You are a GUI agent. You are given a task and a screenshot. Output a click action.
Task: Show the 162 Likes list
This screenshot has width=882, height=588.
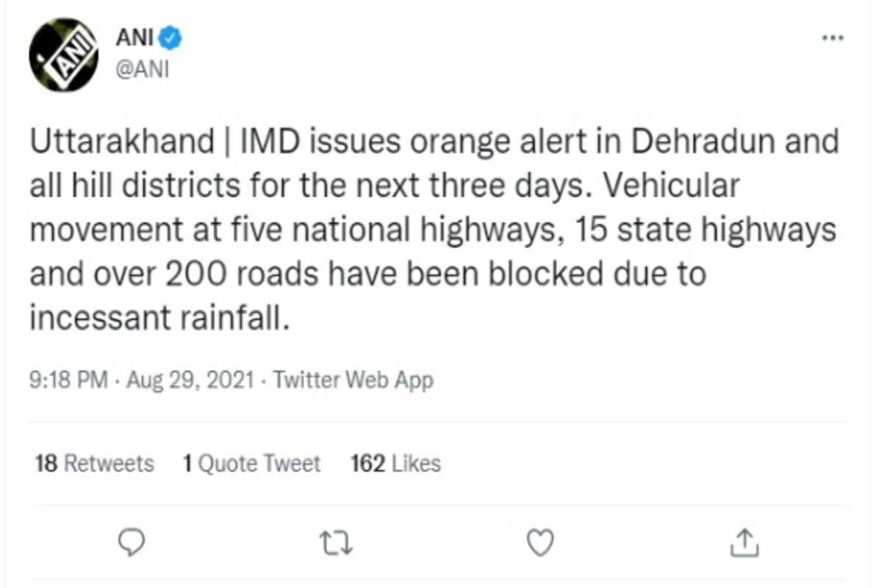[395, 464]
